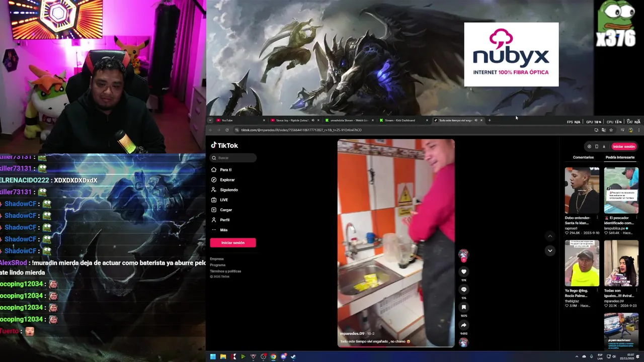
Task: Click download app icon in TikTok header
Action: tap(604, 147)
